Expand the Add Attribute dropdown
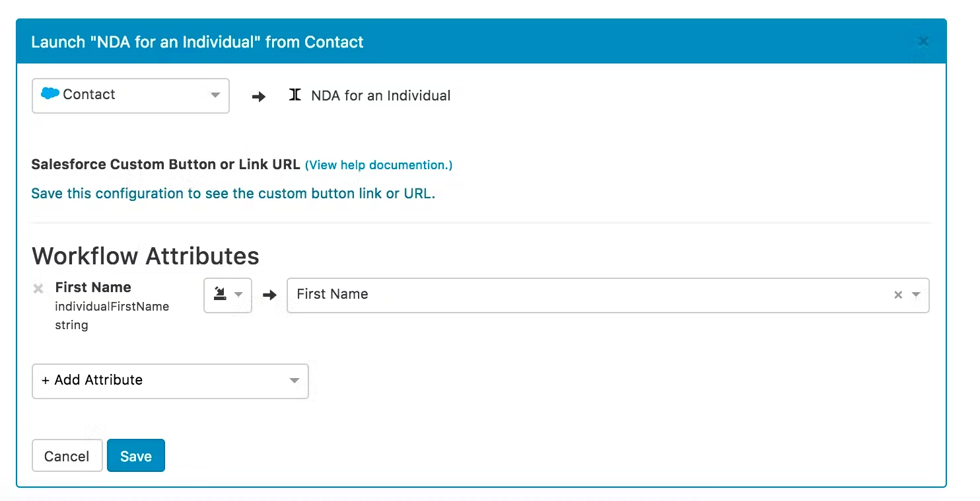The height and width of the screenshot is (501, 980). click(x=295, y=381)
